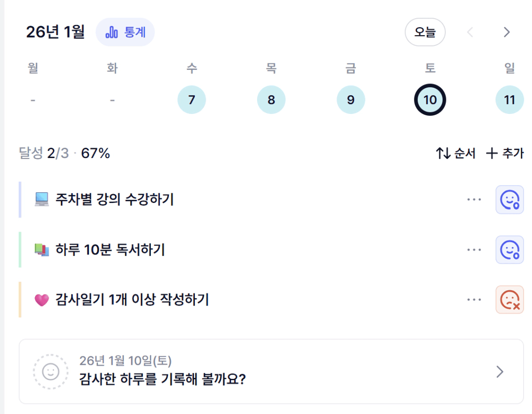Click the 추가 add habit button
Viewport: 532px width, 414px height.
[505, 153]
